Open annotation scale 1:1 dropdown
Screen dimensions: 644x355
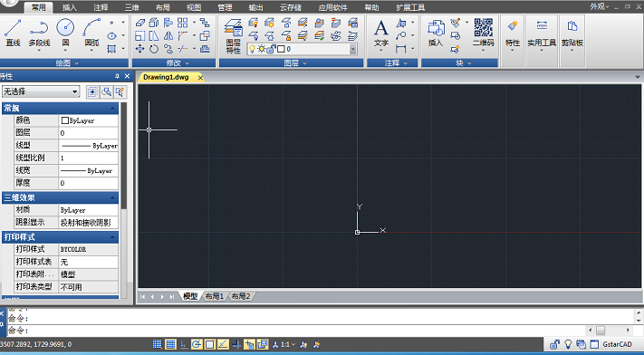coord(288,344)
